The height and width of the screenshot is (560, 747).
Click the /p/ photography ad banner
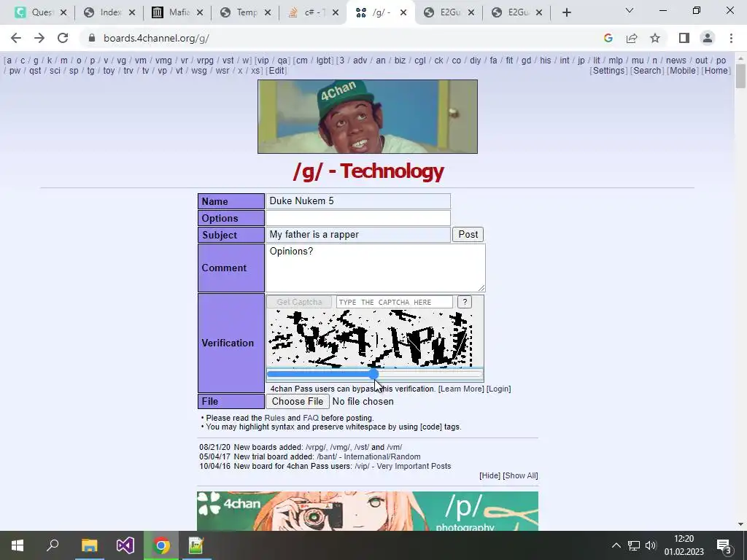point(368,511)
